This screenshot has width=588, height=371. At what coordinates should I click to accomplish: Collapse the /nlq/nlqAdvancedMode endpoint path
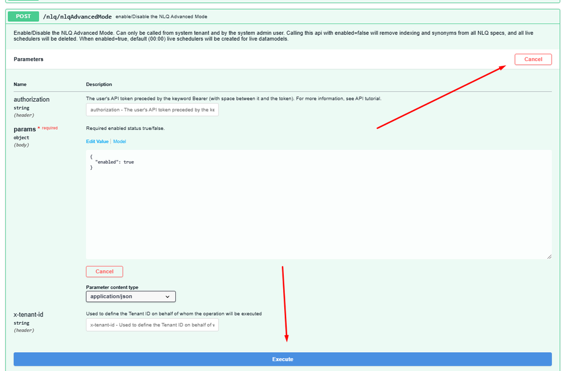(x=77, y=16)
